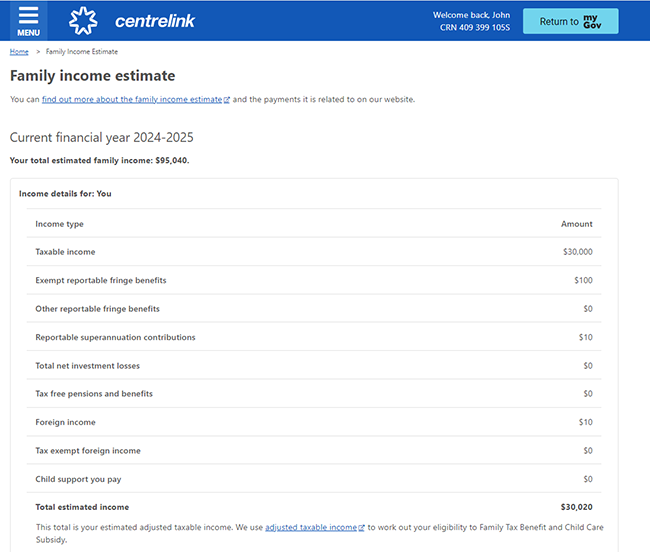Select the $30,020 total amount
This screenshot has width=650, height=552.
pos(577,507)
